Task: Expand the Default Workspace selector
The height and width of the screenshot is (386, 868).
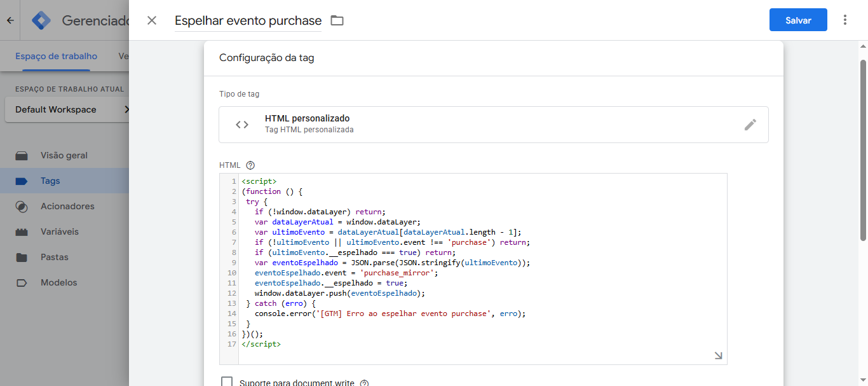Action: (67, 109)
